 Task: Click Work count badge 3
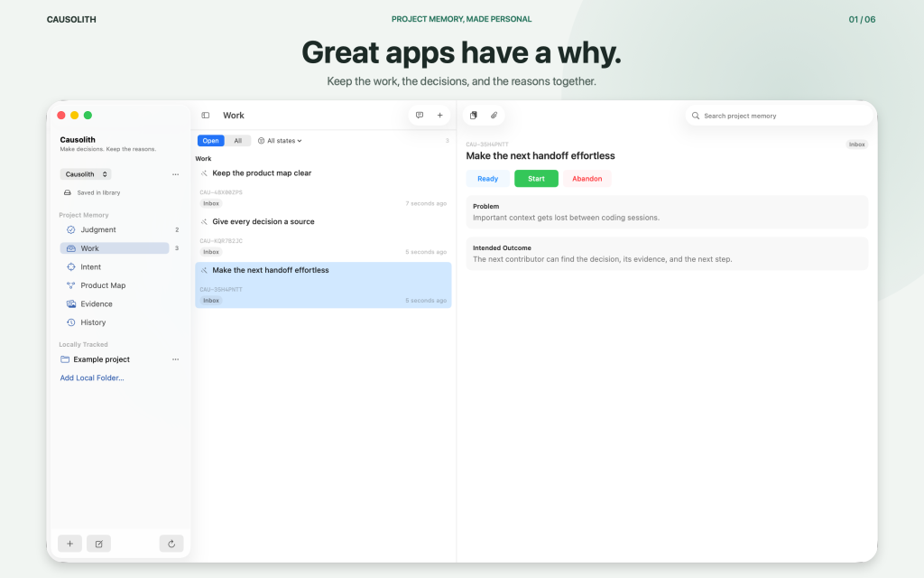177,248
